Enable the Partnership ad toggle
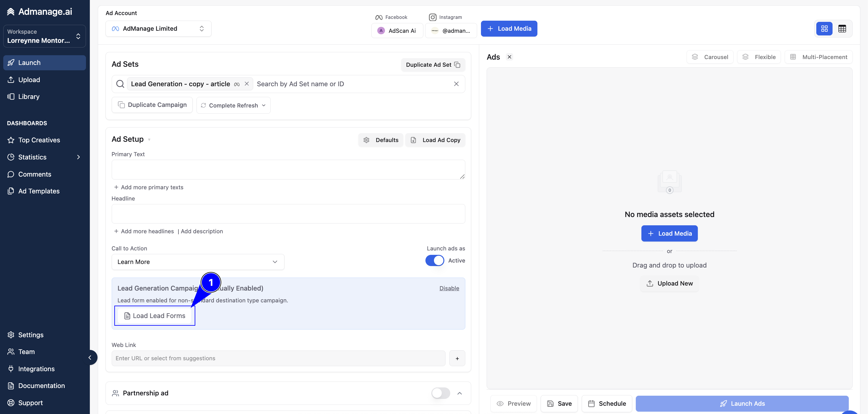 click(441, 393)
